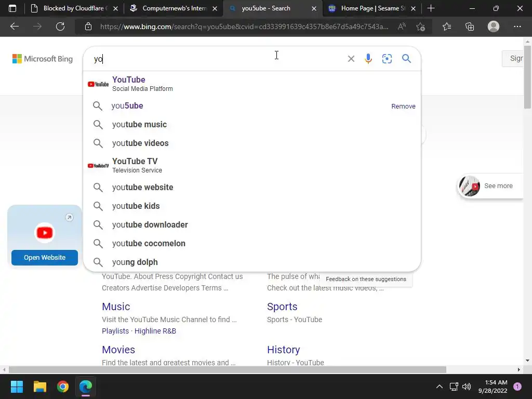The image size is (532, 399).
Task: Open the Highline R&B sublink
Action: [x=155, y=331]
